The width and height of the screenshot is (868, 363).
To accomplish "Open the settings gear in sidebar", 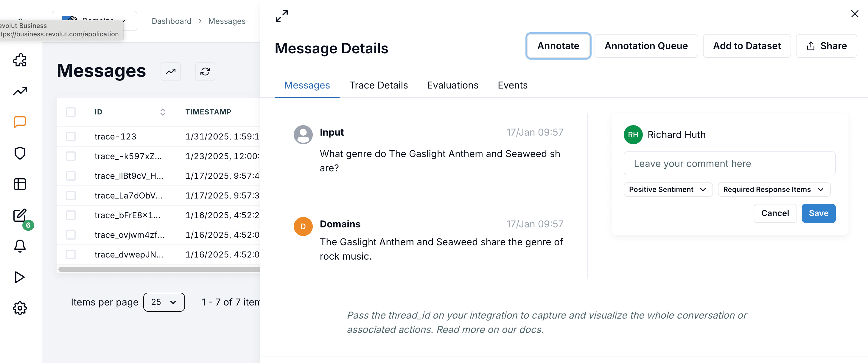I will point(20,308).
